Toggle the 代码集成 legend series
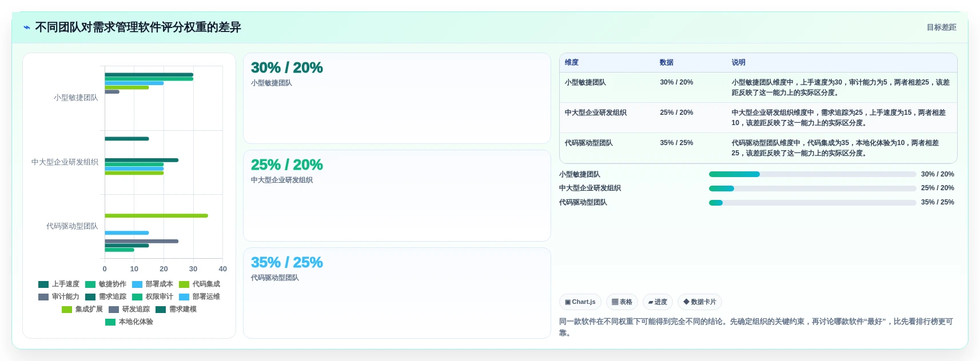This screenshot has height=361, width=980. click(x=200, y=284)
